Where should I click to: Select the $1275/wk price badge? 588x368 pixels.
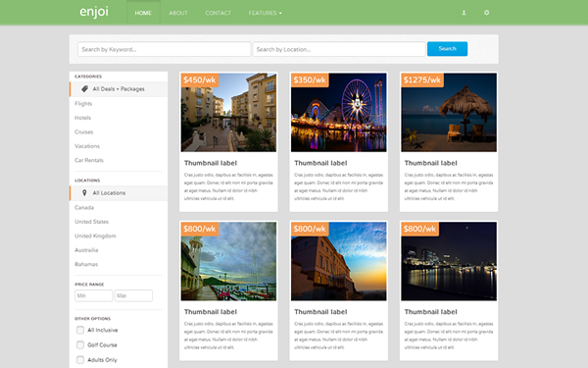(422, 80)
